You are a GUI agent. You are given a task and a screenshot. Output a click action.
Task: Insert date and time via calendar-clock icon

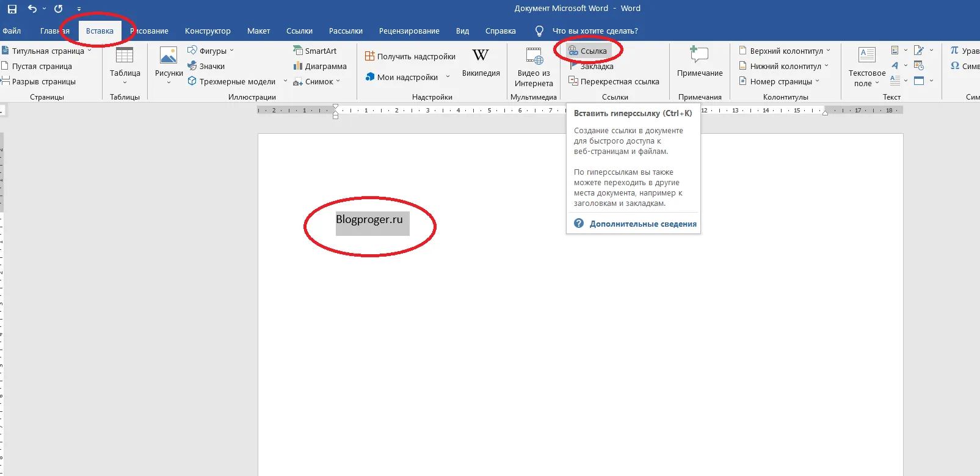pos(919,65)
